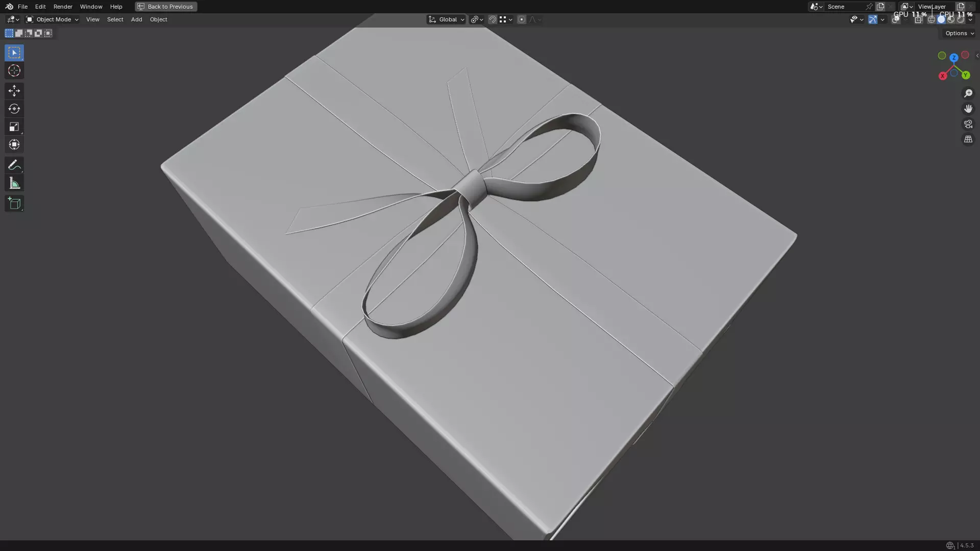The height and width of the screenshot is (551, 980).
Task: Open the Edit menu
Action: [x=40, y=7]
